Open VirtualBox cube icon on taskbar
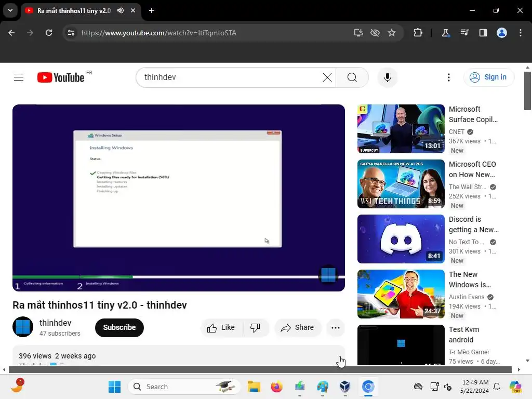 click(x=345, y=387)
